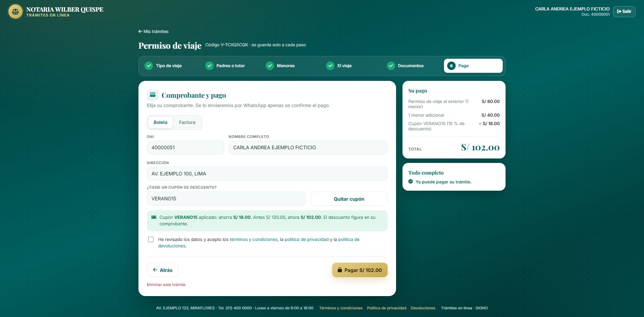Click the notary scales logo icon

[15, 12]
